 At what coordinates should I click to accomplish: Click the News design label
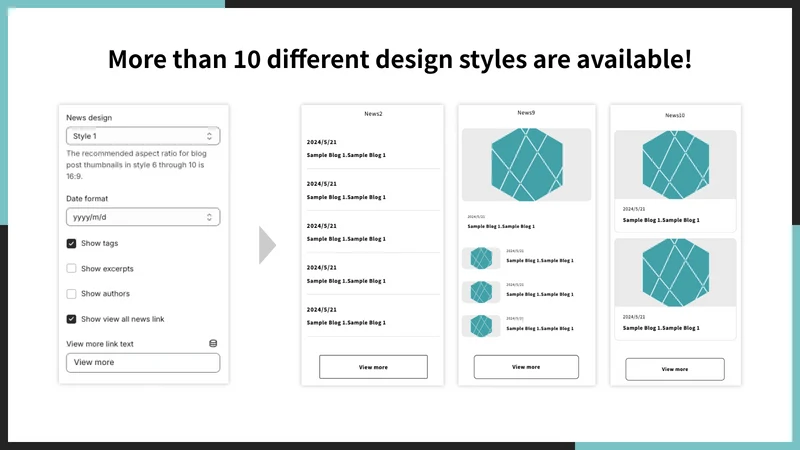(89, 117)
